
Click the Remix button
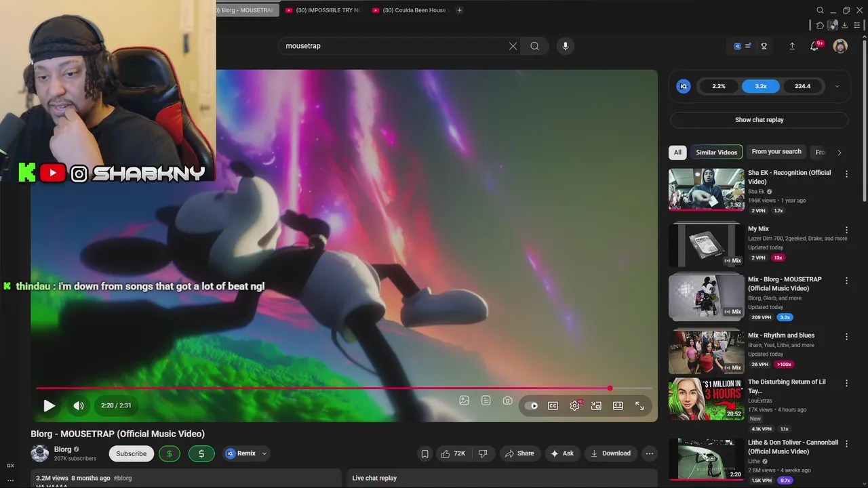[241, 453]
